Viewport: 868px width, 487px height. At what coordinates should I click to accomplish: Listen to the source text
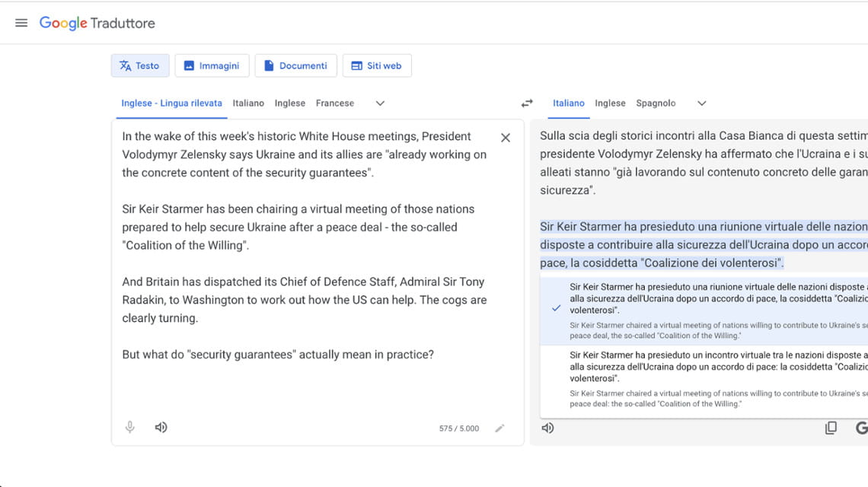(x=161, y=427)
